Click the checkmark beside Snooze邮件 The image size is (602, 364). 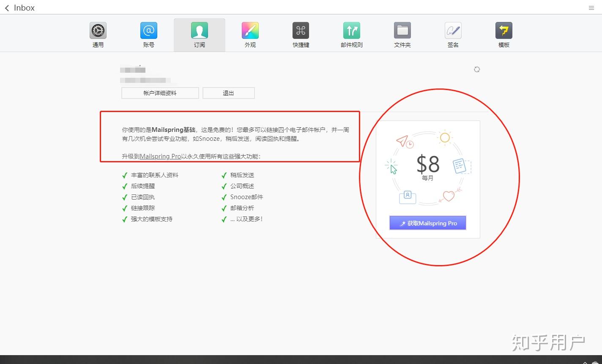point(224,197)
